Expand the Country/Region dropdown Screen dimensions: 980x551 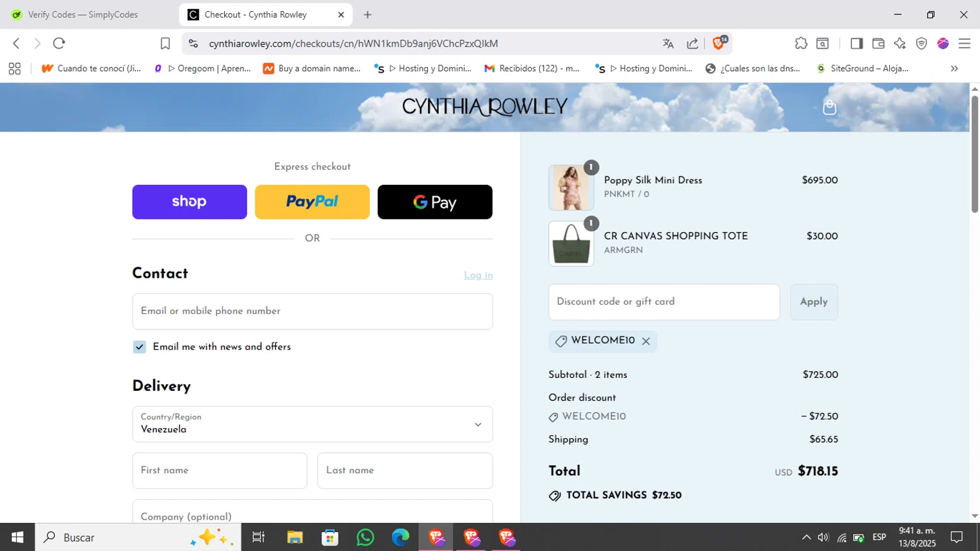pos(312,424)
